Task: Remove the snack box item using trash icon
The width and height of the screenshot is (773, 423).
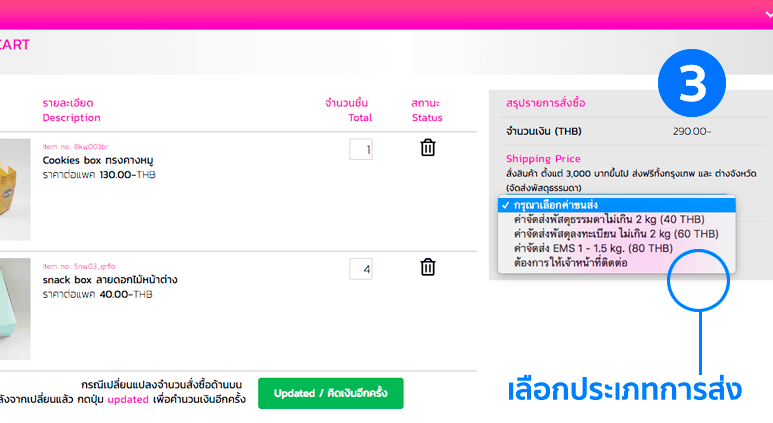Action: click(428, 267)
